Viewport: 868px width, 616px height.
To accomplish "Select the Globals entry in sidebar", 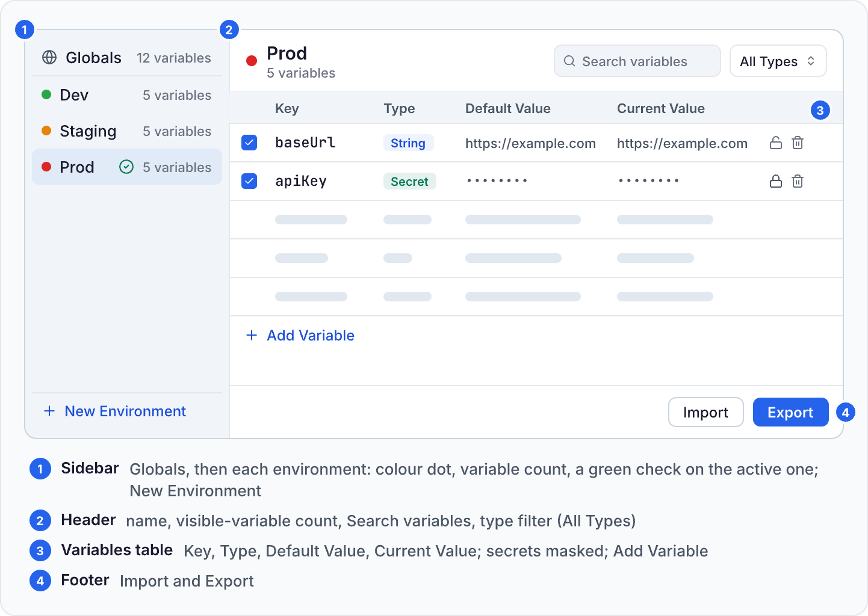I will (127, 58).
